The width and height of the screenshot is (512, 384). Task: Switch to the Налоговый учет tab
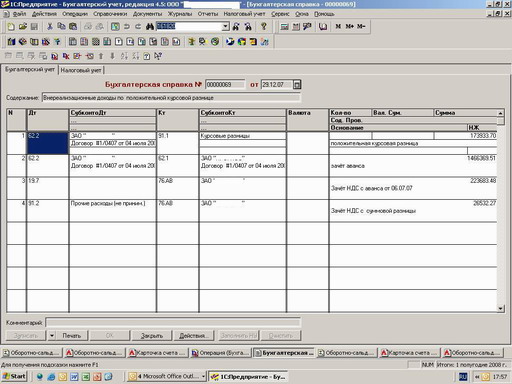[81, 70]
